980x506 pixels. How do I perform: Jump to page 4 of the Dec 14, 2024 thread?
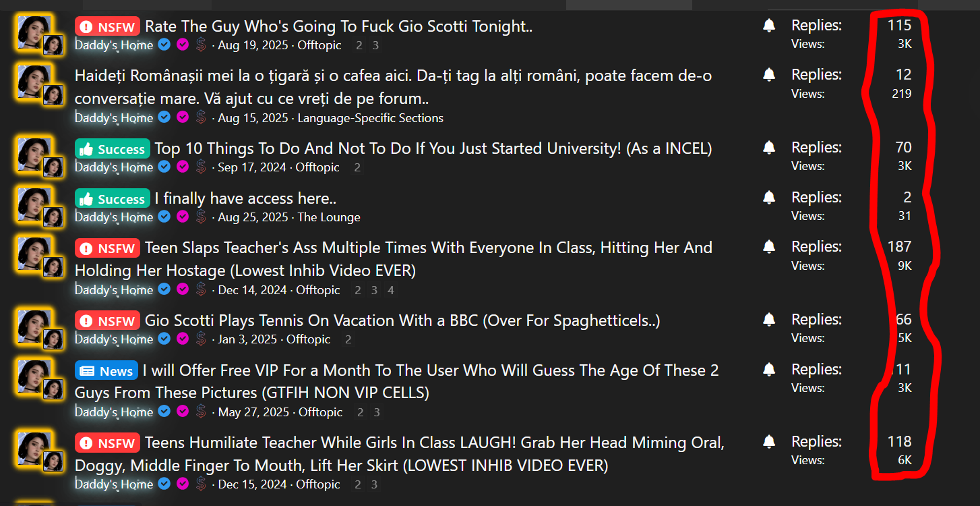point(391,290)
